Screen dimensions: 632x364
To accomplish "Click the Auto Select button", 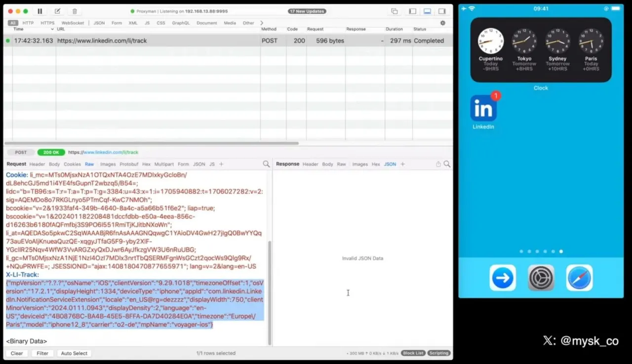I will pyautogui.click(x=74, y=353).
